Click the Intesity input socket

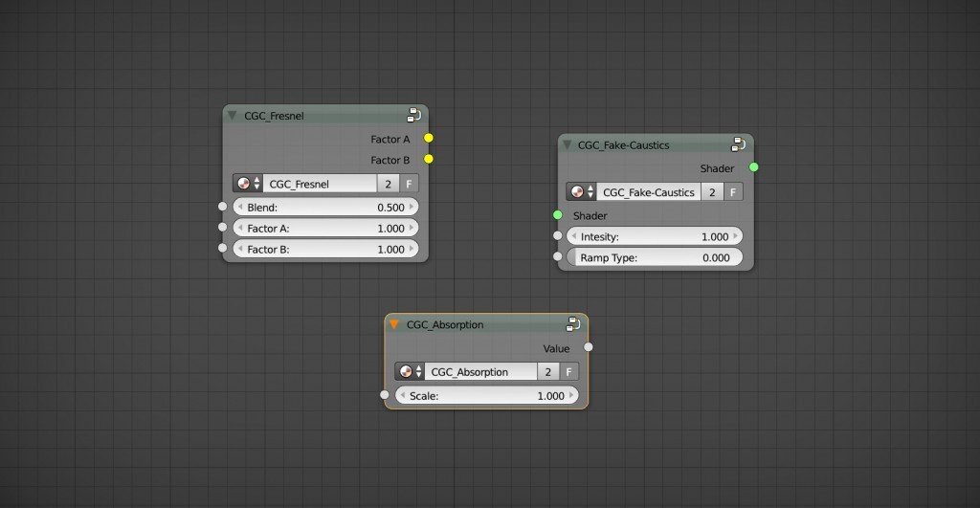(558, 235)
